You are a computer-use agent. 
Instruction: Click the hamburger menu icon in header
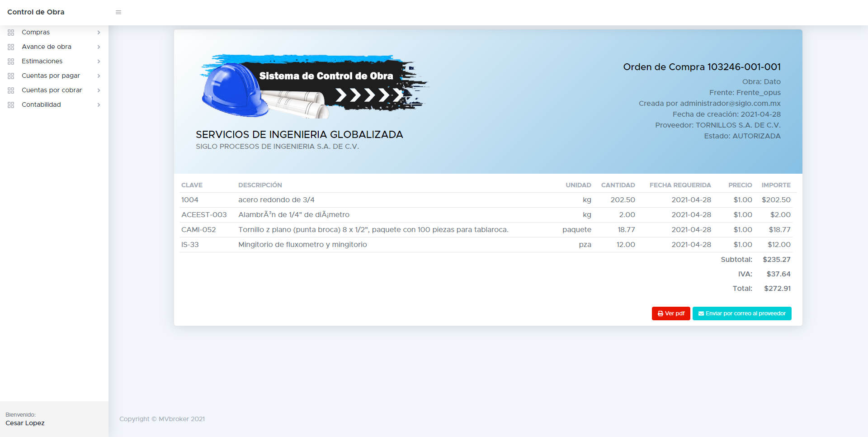point(118,12)
